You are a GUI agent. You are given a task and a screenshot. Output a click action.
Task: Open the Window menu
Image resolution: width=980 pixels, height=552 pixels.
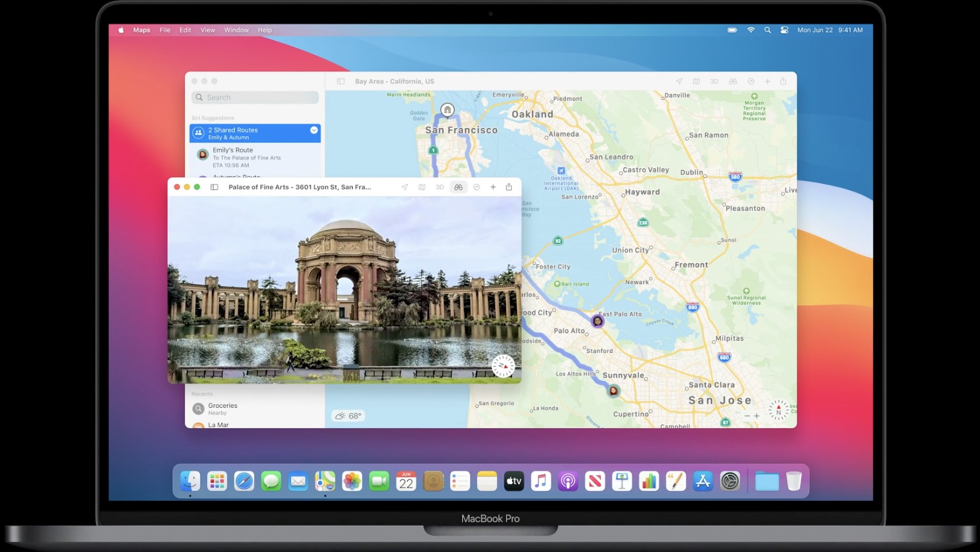coord(236,30)
